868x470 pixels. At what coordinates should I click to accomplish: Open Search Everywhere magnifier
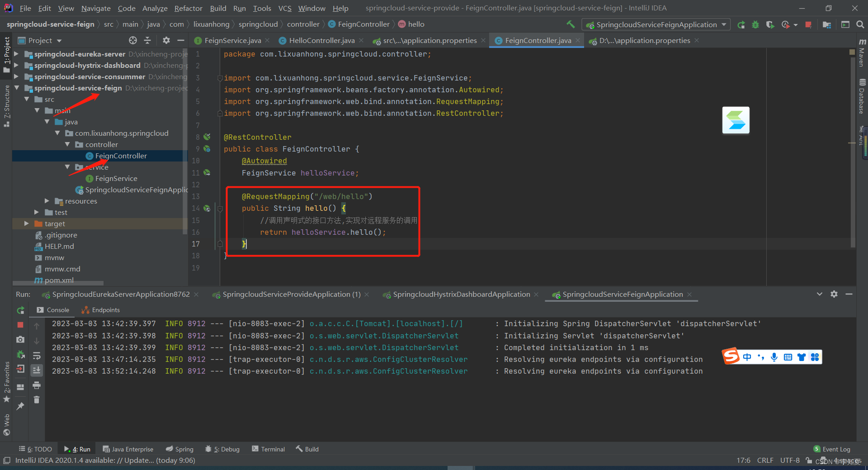[x=860, y=24]
